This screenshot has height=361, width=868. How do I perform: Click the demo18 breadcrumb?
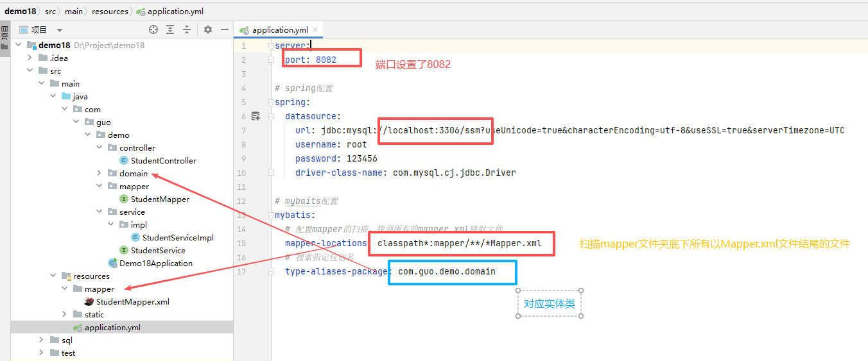20,12
